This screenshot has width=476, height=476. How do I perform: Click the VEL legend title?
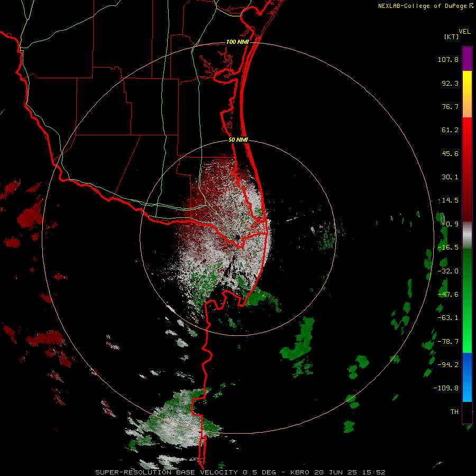tap(464, 32)
